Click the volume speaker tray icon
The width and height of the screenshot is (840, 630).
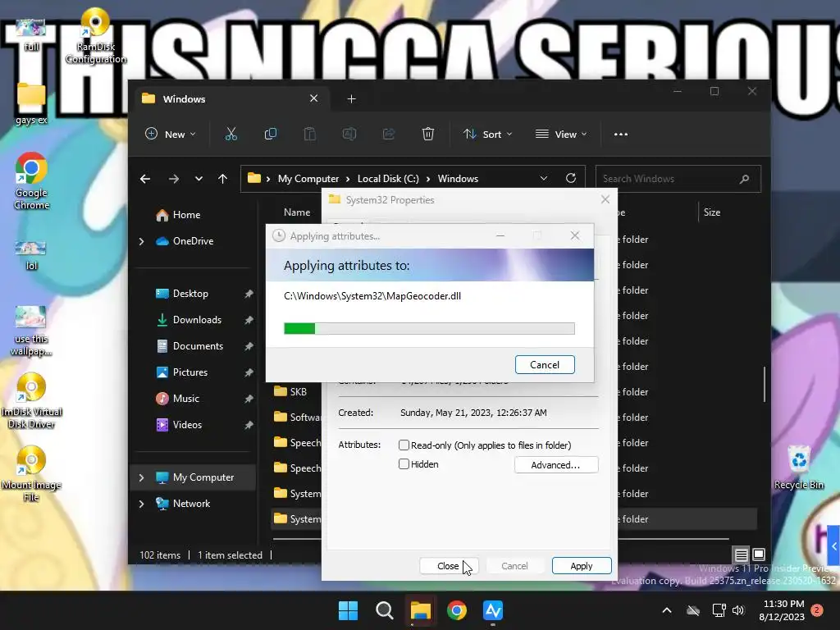tap(738, 610)
